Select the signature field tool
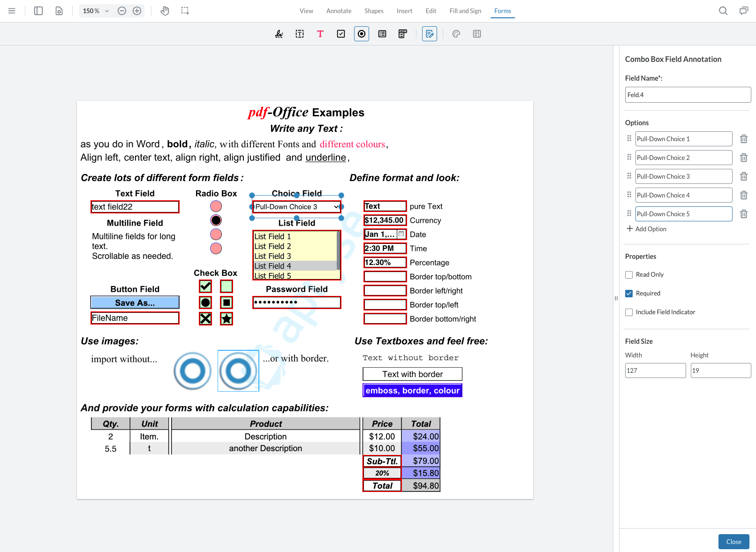The width and height of the screenshot is (756, 552). [279, 34]
